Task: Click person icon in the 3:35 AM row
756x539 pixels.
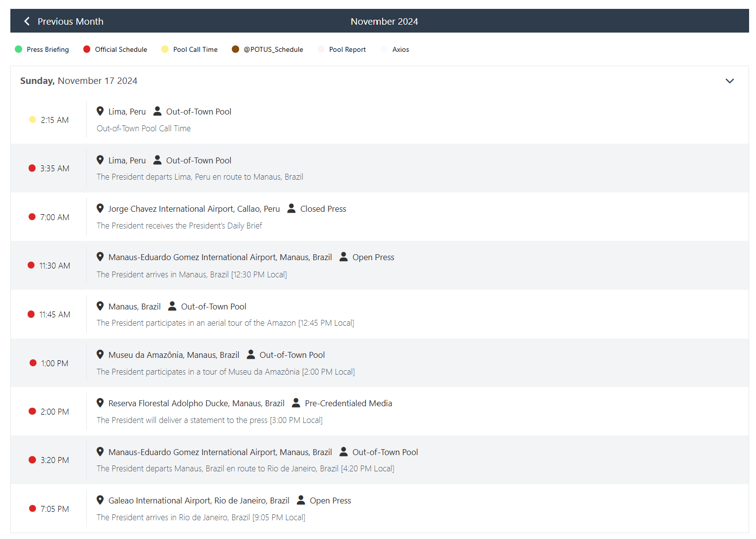Action: pos(157,160)
